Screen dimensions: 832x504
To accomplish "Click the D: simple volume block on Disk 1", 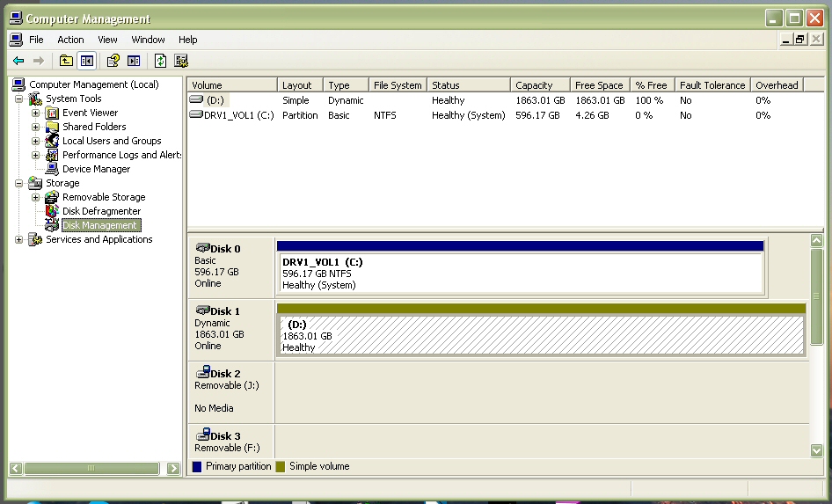I will click(540, 335).
